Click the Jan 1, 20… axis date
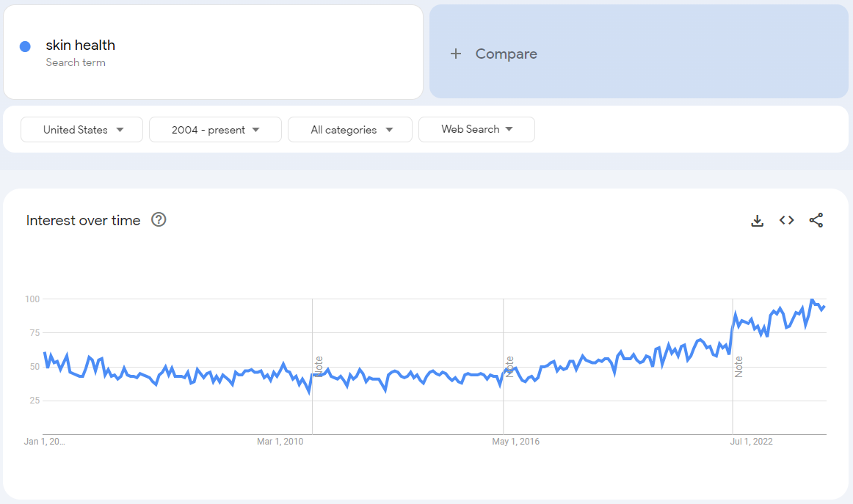Image resolution: width=853 pixels, height=504 pixels. (x=45, y=442)
